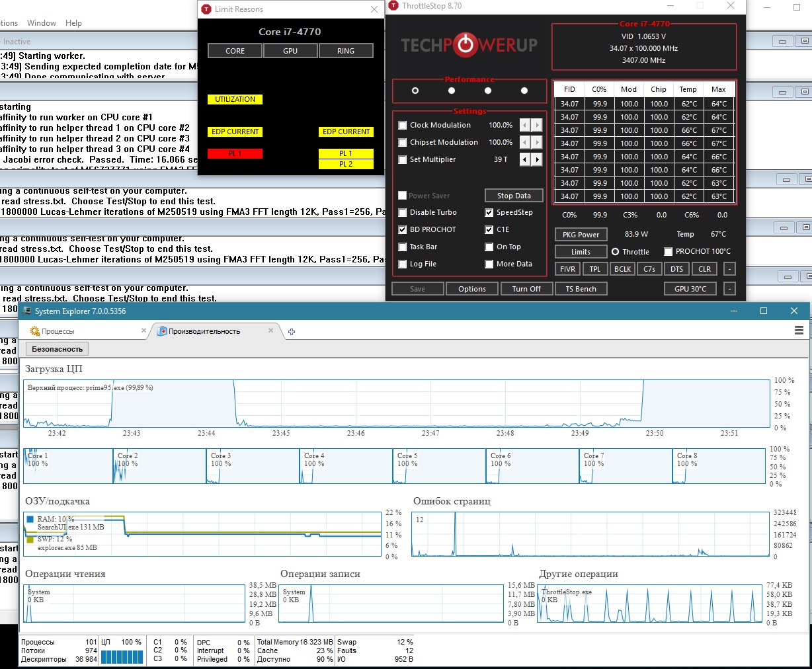
Task: Launch TS Bench
Action: pos(581,289)
